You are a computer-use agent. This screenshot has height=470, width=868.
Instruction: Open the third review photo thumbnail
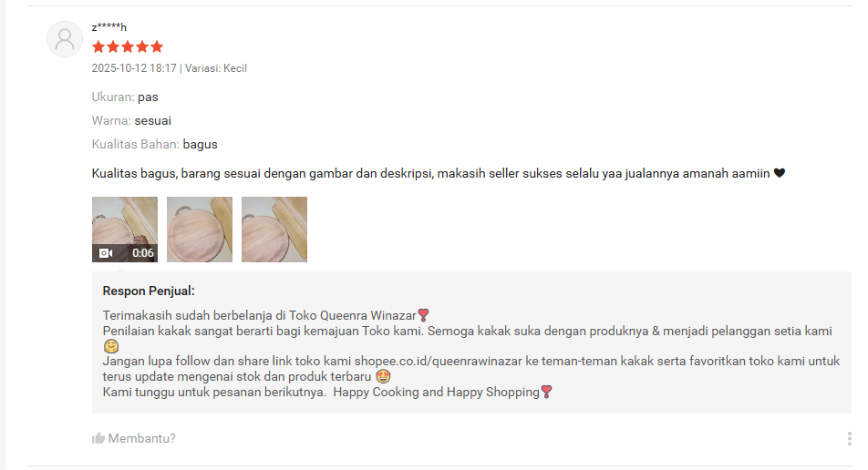pos(274,230)
